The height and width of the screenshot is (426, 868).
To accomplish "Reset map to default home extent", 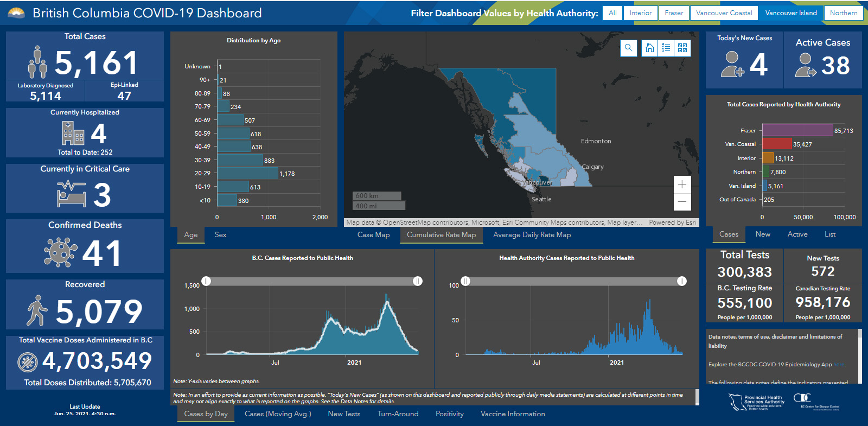I will (649, 48).
